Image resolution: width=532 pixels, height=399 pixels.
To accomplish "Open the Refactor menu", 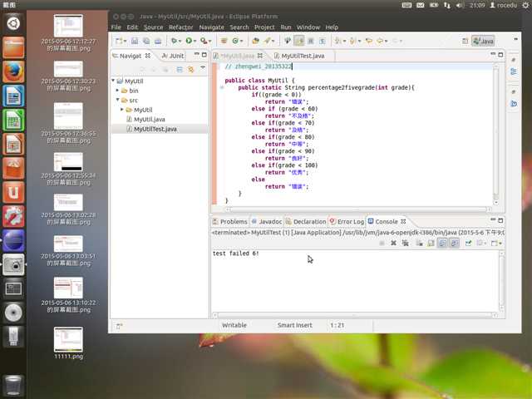I will [x=181, y=27].
